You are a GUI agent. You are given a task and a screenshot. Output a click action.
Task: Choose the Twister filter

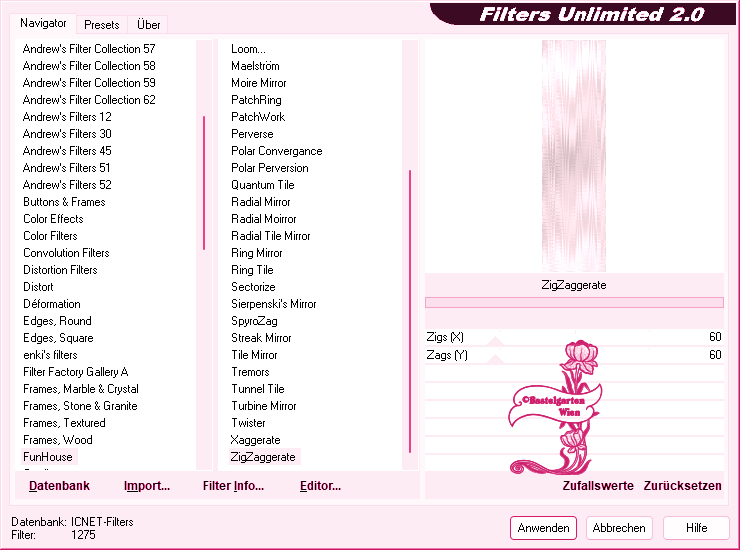pyautogui.click(x=248, y=423)
